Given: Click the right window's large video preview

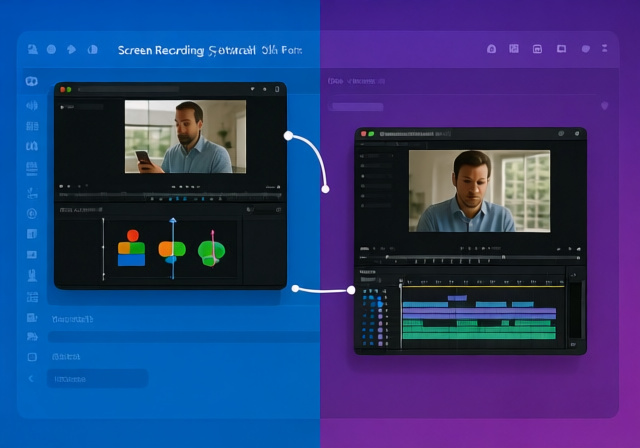Looking at the screenshot, I should click(x=480, y=191).
